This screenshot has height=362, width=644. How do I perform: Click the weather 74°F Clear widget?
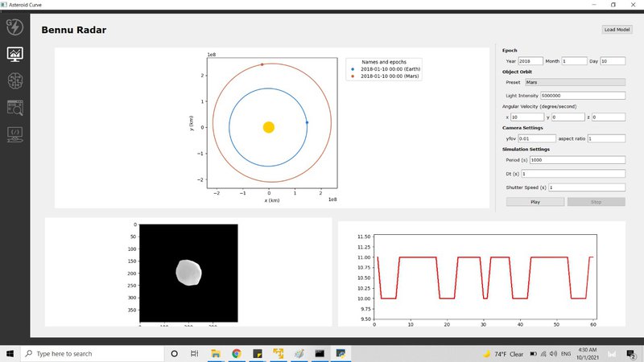[x=502, y=354]
